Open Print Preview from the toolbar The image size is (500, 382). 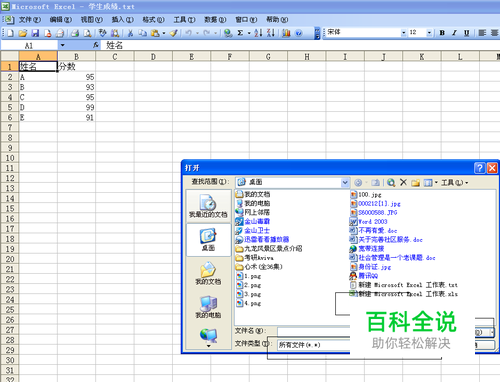tap(87, 33)
